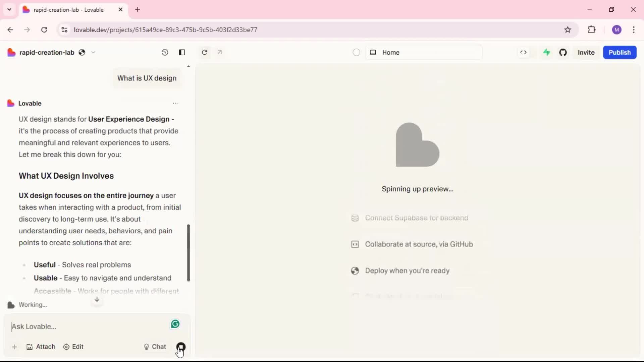
Task: Click the 'What is UX design' message
Action: coord(147,78)
